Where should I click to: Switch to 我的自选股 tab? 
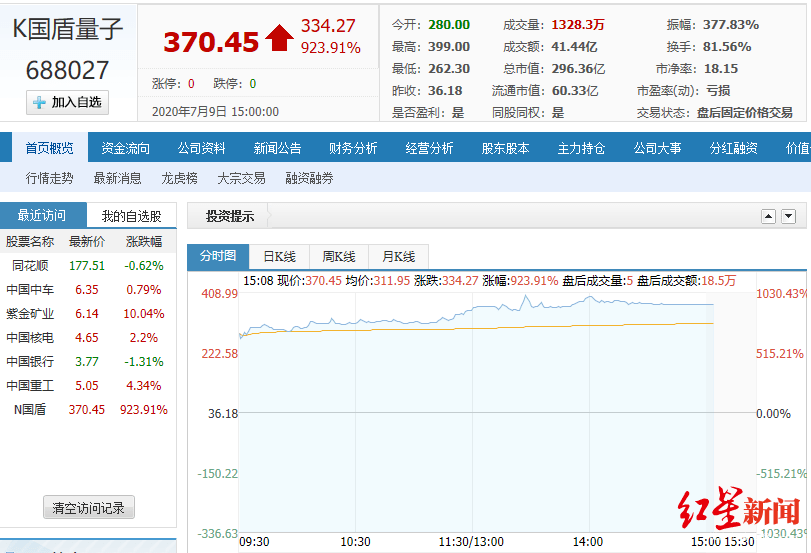[131, 216]
